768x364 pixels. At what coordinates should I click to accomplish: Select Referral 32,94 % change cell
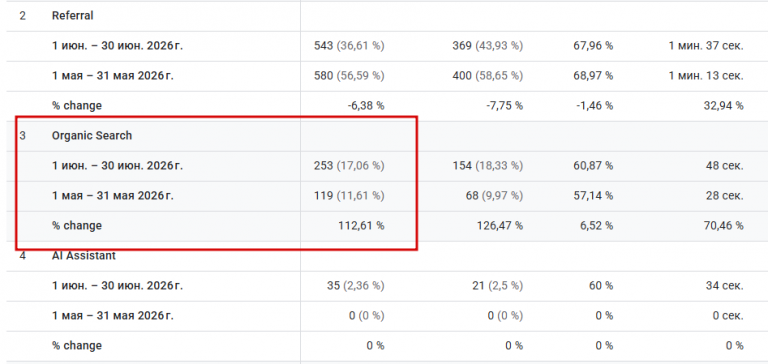point(723,106)
